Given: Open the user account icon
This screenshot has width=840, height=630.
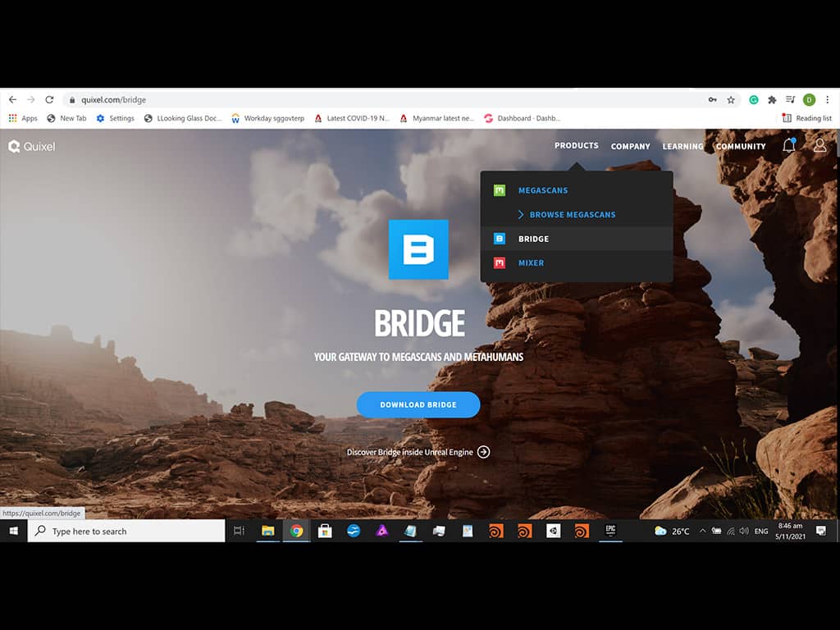Looking at the screenshot, I should coord(819,145).
